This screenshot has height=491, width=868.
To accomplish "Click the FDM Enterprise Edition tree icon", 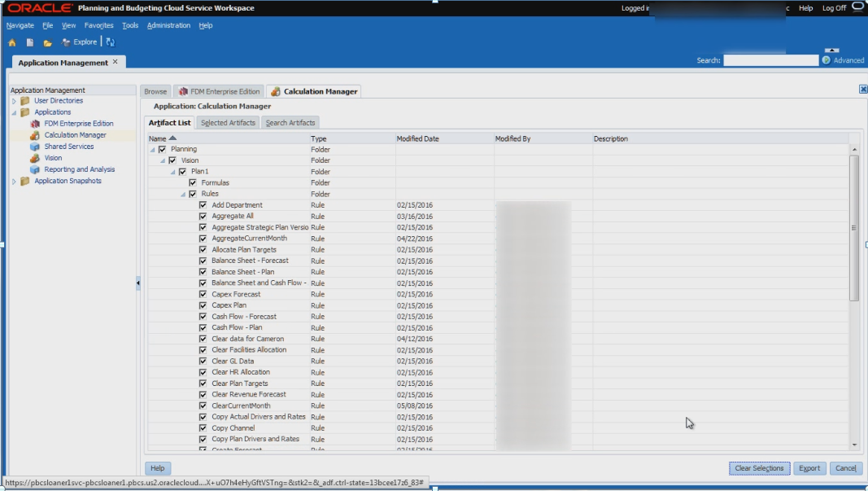I will point(35,124).
